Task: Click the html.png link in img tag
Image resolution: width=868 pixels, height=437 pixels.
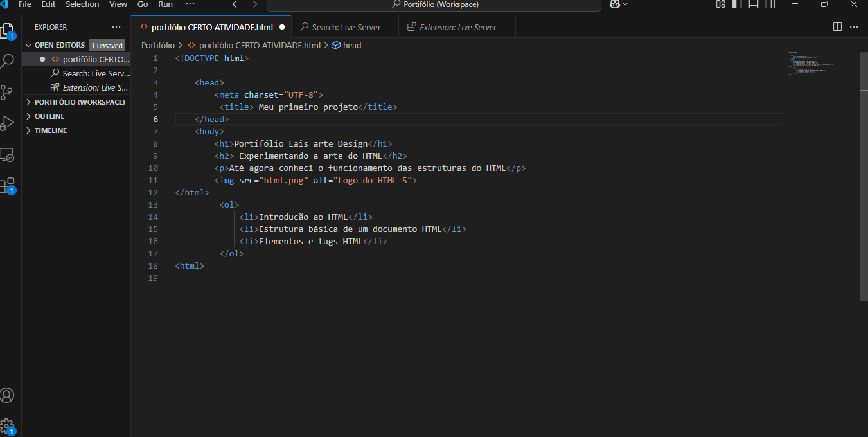Action: pos(283,181)
